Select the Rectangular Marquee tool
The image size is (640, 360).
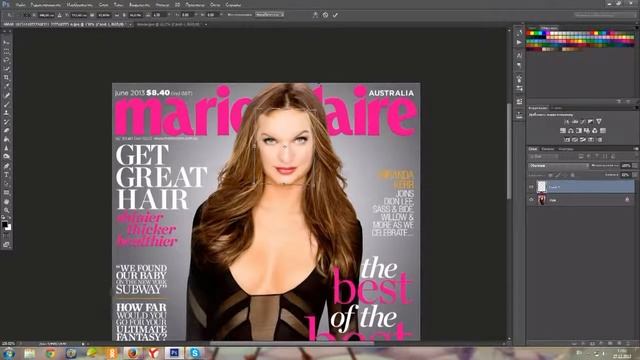pos(6,51)
